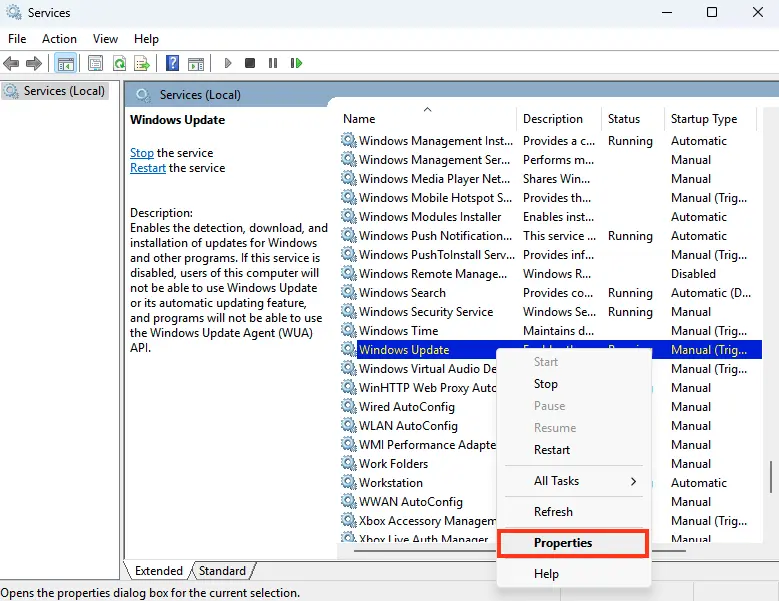Toggle Show/Hide Console Tree toolbar icon
This screenshot has width=779, height=601.
65,63
